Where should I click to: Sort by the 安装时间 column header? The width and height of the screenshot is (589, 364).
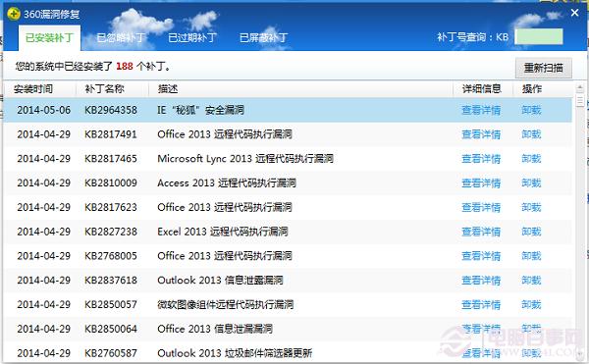(x=33, y=89)
